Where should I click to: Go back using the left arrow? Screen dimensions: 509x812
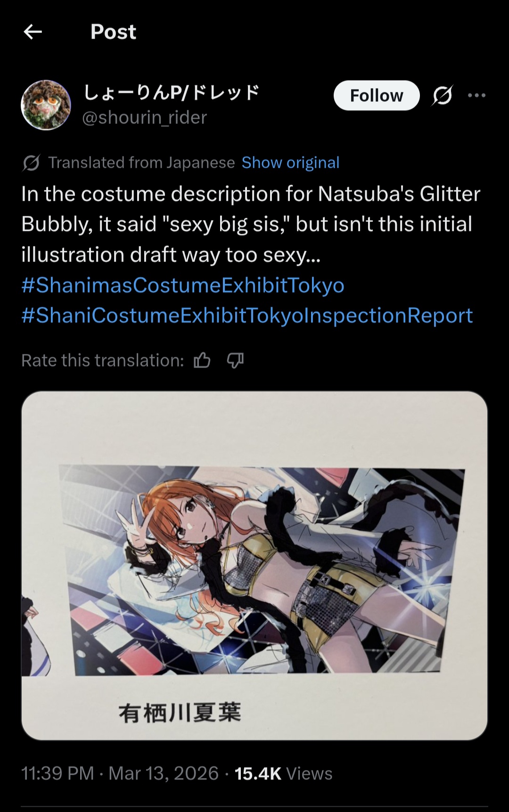pos(33,32)
